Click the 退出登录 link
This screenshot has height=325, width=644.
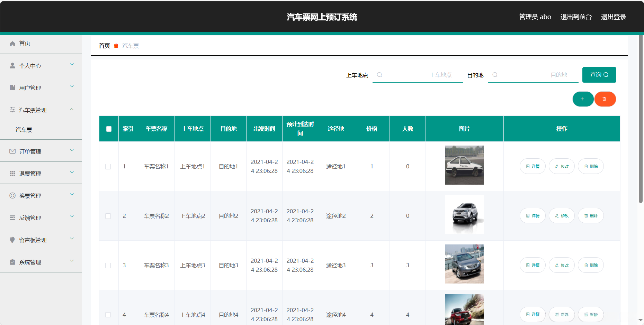pos(613,17)
